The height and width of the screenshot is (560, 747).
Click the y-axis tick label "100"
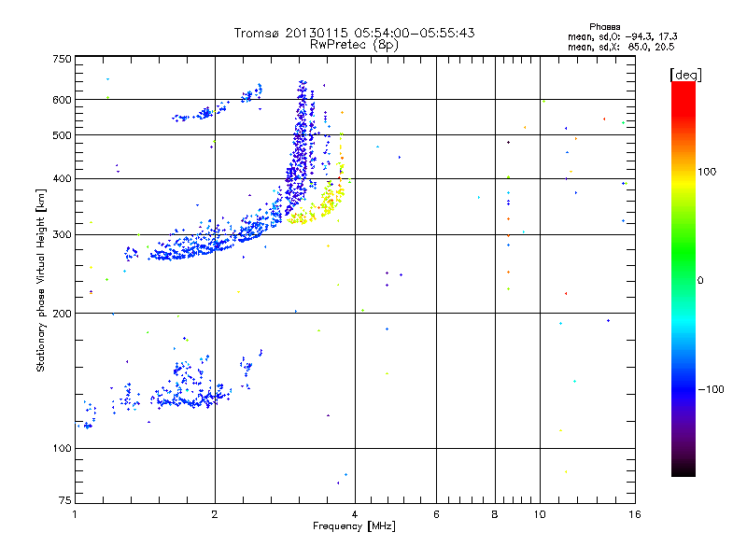point(63,449)
